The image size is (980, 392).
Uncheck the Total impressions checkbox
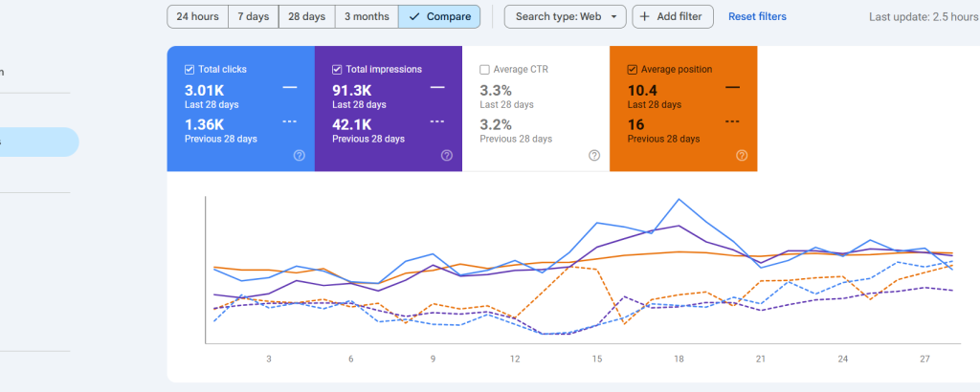(337, 70)
